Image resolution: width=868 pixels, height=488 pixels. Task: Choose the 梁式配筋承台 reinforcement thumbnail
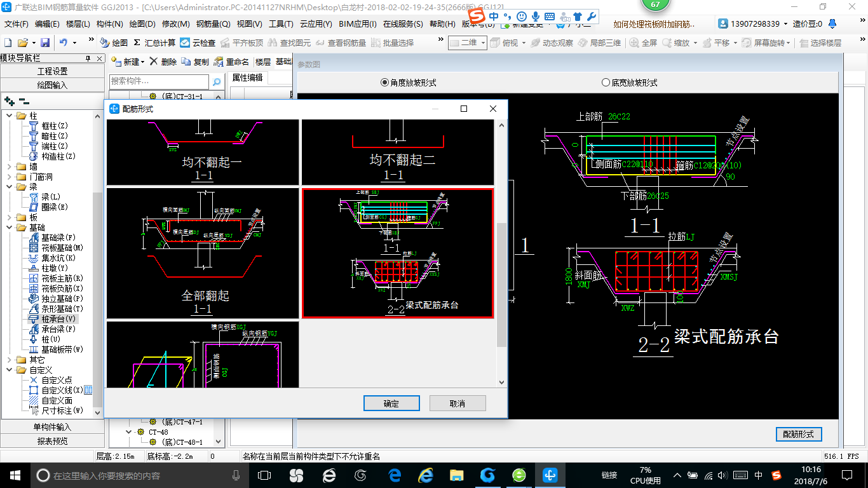coord(398,253)
